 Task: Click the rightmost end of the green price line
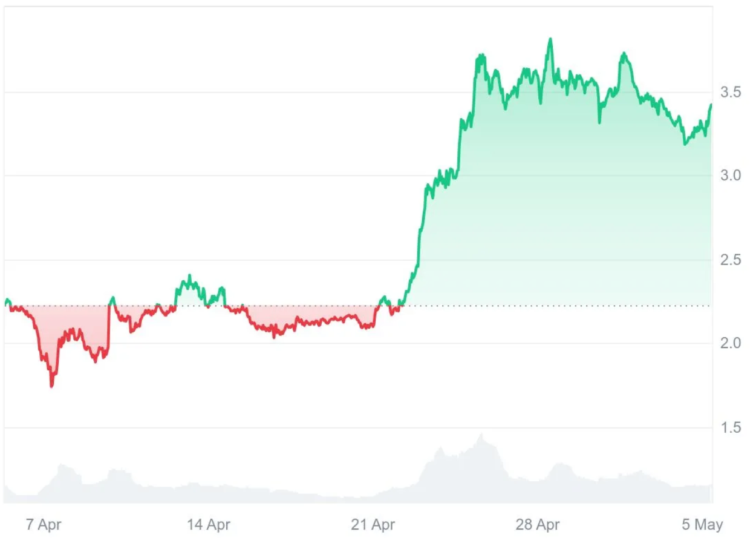tap(711, 105)
